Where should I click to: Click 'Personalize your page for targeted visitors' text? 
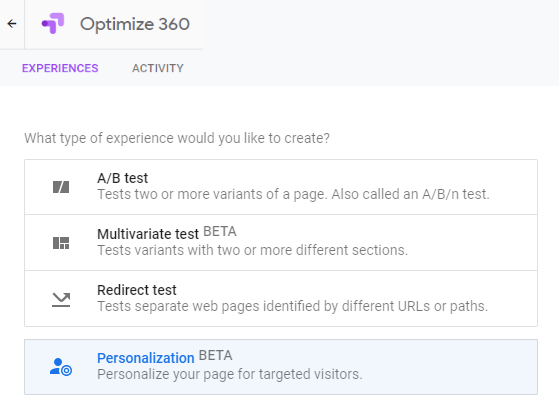pos(230,374)
